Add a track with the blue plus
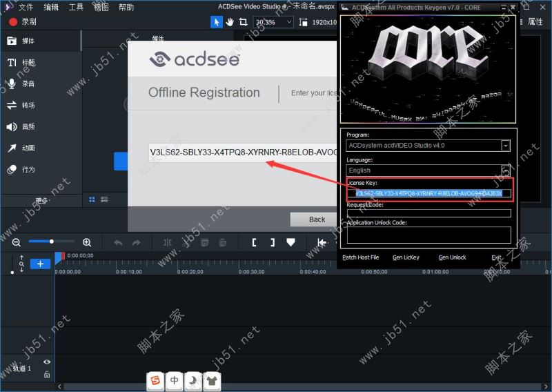Screen dimensions: 552x392 [40, 264]
